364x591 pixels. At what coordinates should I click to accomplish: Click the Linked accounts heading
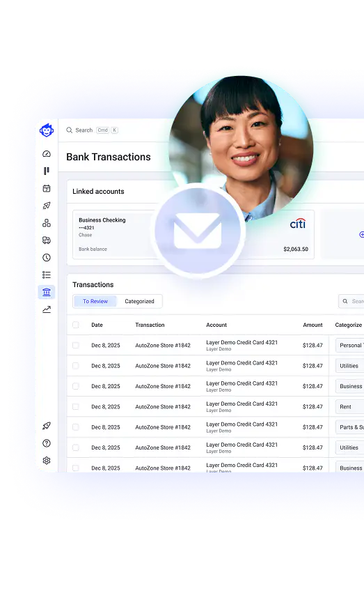pos(98,192)
